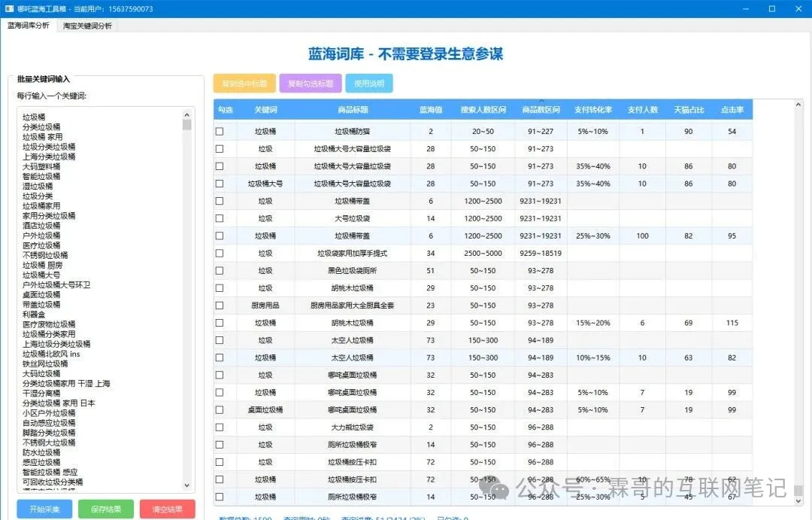Switch to 淘宝关键词分析 tab

[x=87, y=26]
